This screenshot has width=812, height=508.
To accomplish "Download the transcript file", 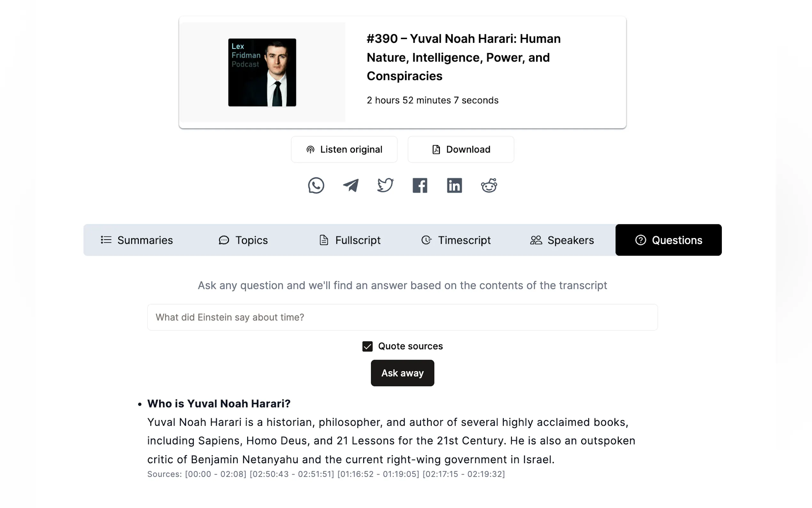I will click(461, 149).
